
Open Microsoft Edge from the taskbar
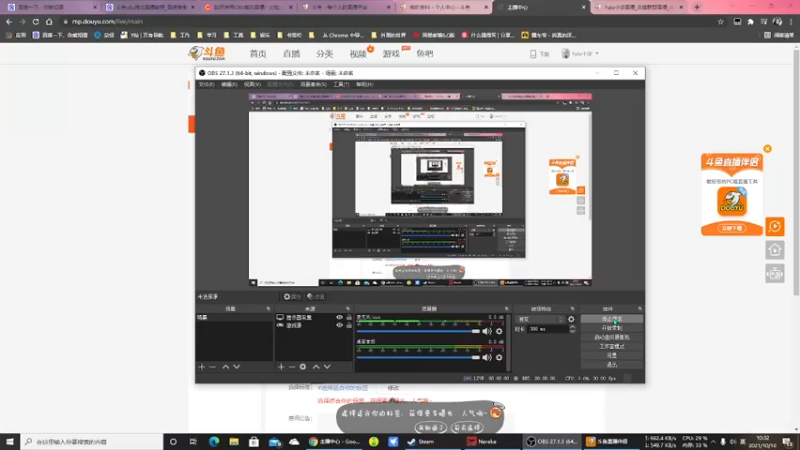click(214, 441)
